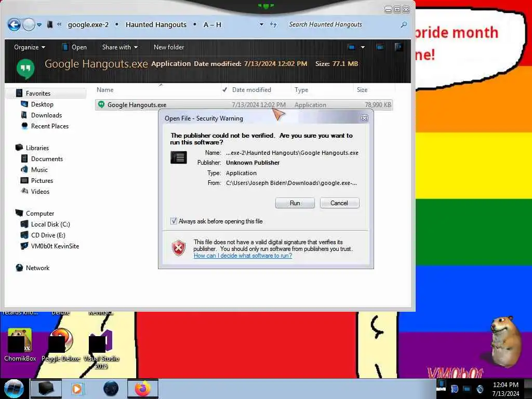Screen dimensions: 532x399
Task: Click the application icon in security dialog
Action: tap(179, 157)
